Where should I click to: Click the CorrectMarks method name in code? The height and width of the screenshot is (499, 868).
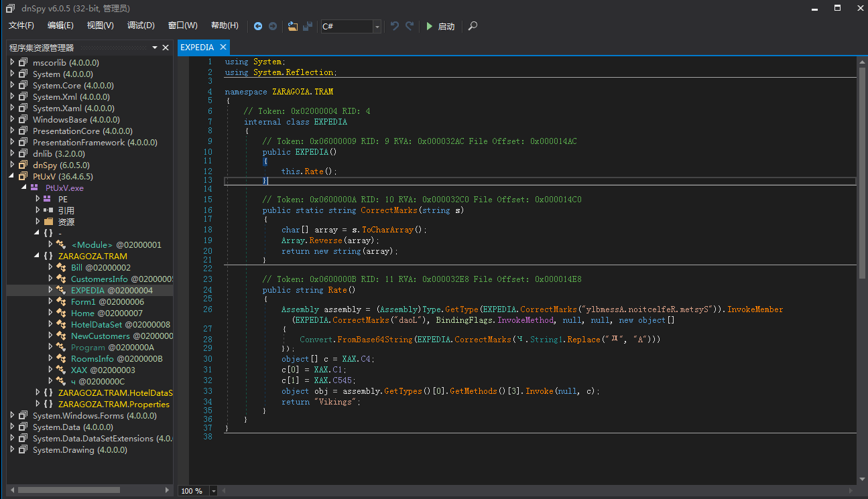pyautogui.click(x=389, y=210)
